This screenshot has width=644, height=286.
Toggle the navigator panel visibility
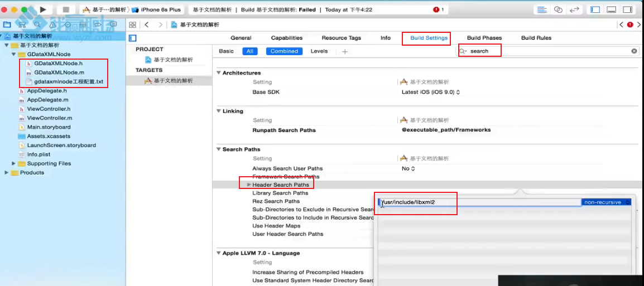point(595,9)
